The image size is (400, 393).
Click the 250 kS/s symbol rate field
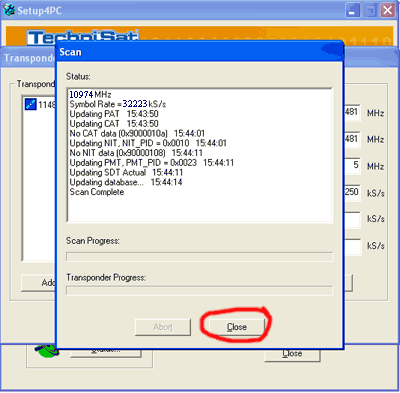(352, 192)
